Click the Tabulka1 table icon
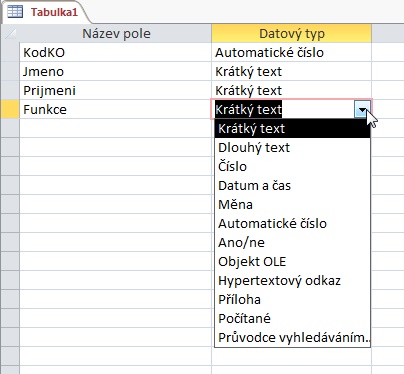This screenshot has height=374, width=404. 15,12
